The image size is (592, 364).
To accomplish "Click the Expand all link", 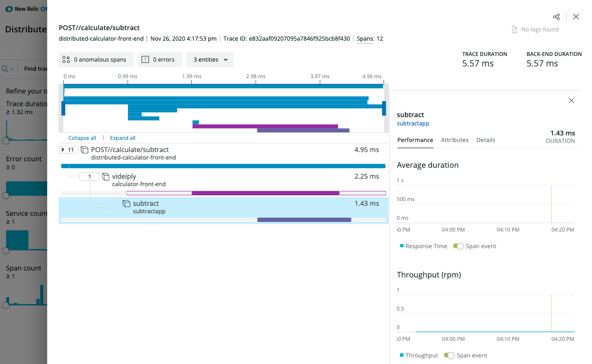I will point(122,138).
